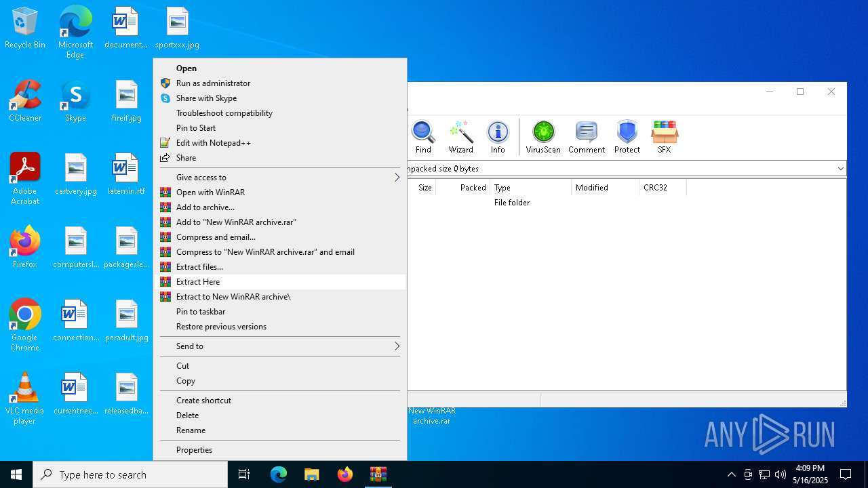Select cartvery.jpg desktop file
The image size is (868, 488).
coord(76,174)
